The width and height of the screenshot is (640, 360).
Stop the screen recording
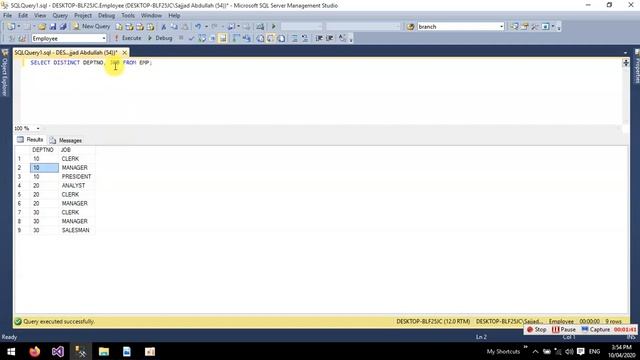pos(536,329)
